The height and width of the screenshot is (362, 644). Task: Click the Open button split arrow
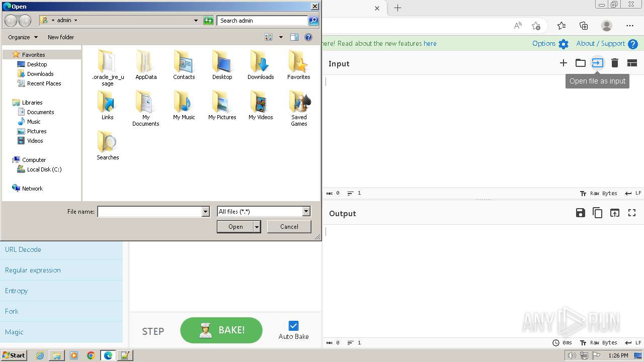(x=257, y=227)
